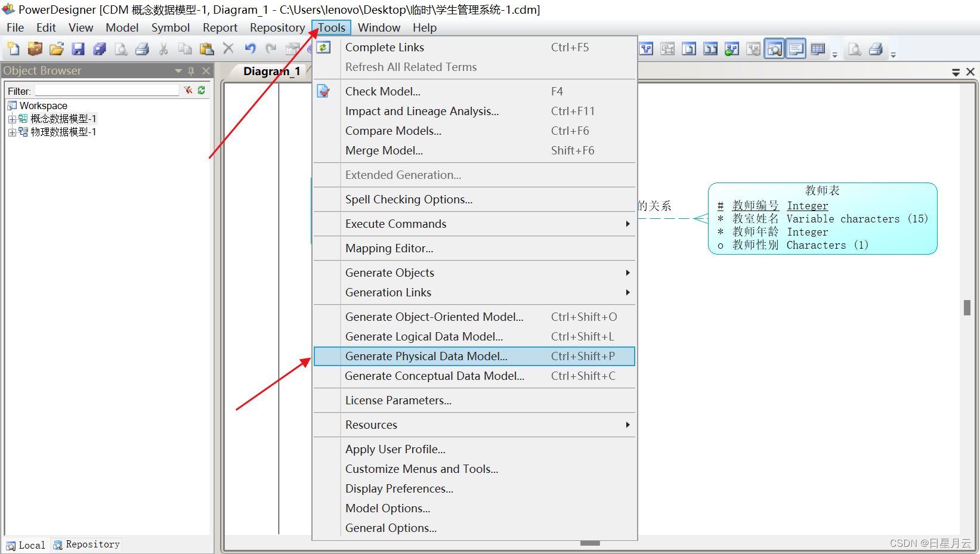The height and width of the screenshot is (554, 980).
Task: Expand the 概念数据模型-1 tree node
Action: tap(12, 119)
